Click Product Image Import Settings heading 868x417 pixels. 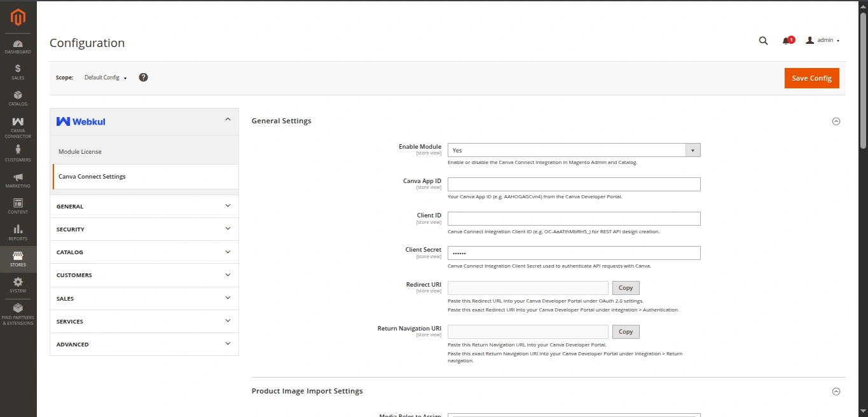point(307,391)
